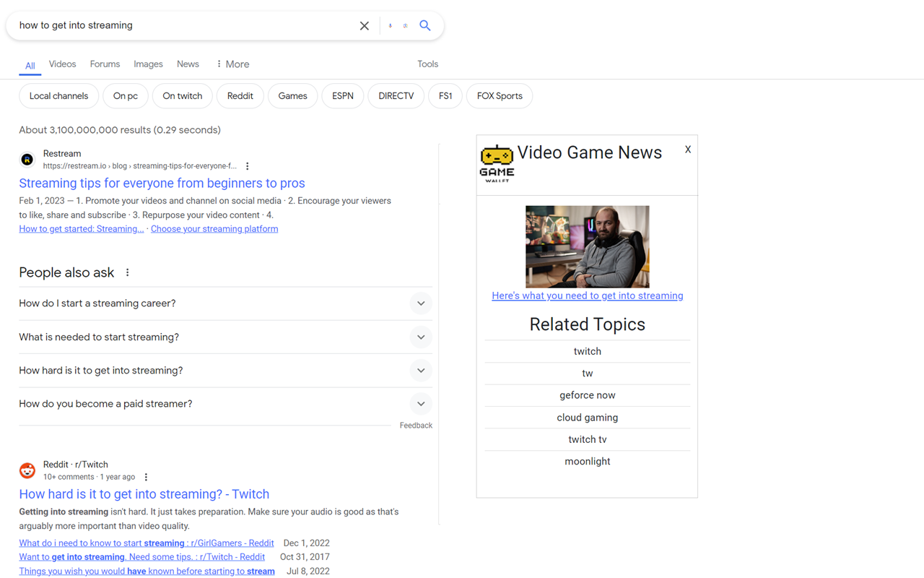
Task: Open three-dot menu for Restream result
Action: 248,166
